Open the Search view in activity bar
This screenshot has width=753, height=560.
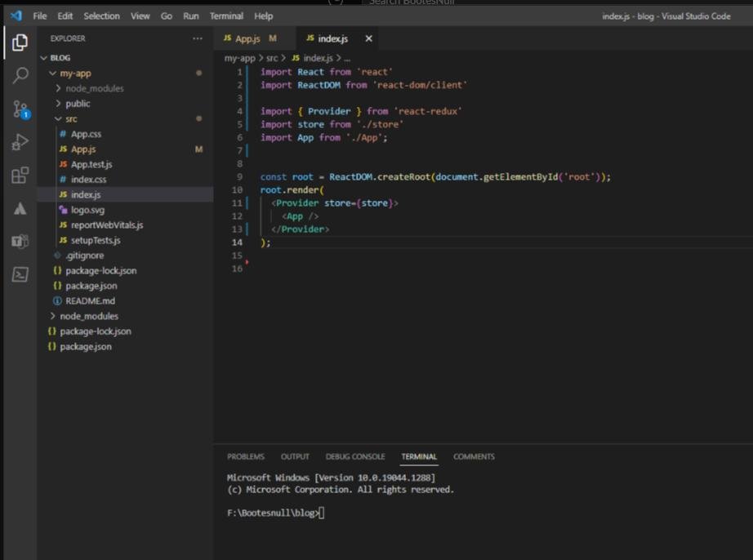tap(20, 76)
